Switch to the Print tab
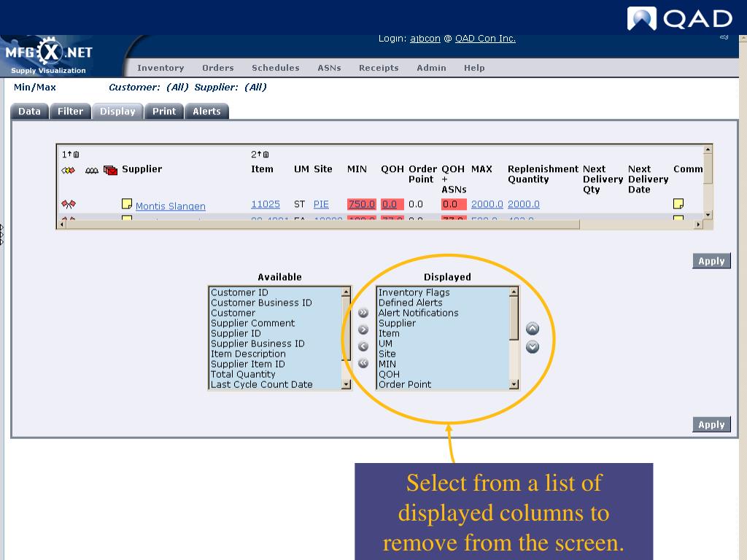 point(164,112)
